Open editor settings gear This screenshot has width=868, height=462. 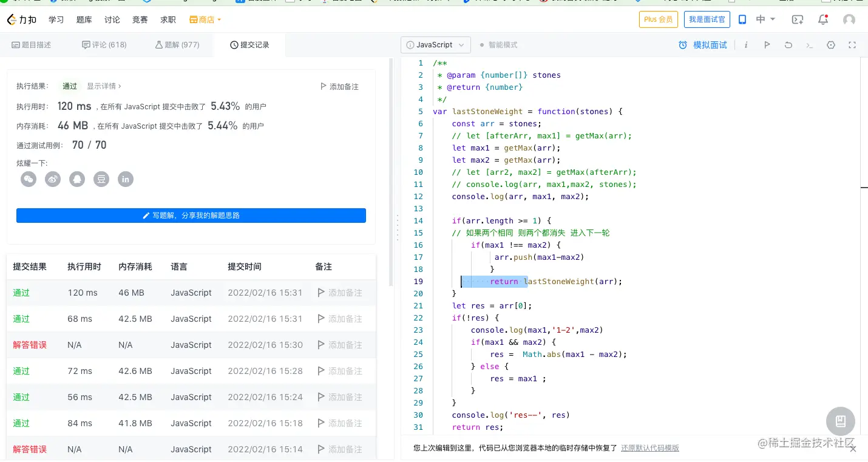[x=831, y=45]
